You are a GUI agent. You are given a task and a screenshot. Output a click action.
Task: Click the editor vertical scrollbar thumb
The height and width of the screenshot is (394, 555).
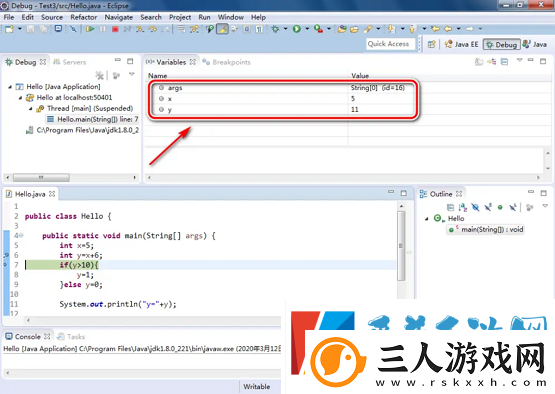click(x=401, y=246)
